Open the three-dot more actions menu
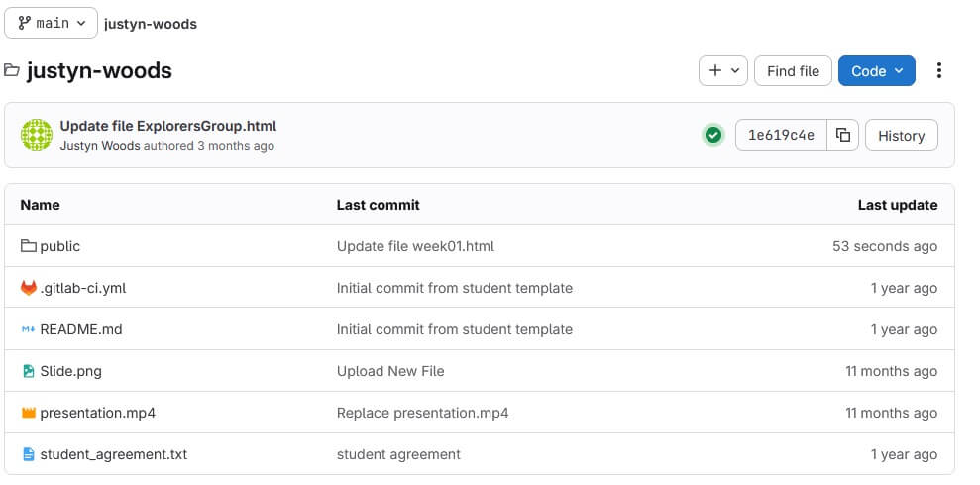This screenshot has width=980, height=485. coord(938,70)
